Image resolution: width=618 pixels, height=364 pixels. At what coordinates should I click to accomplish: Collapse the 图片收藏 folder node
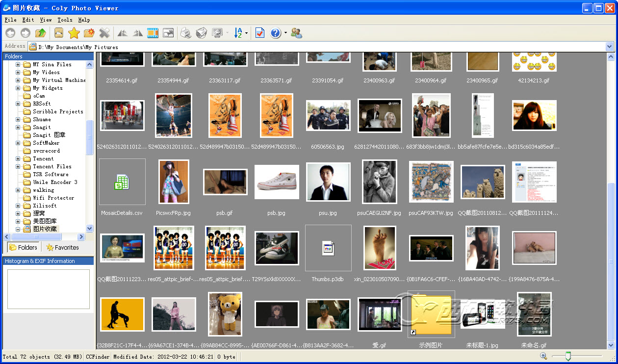coord(18,229)
